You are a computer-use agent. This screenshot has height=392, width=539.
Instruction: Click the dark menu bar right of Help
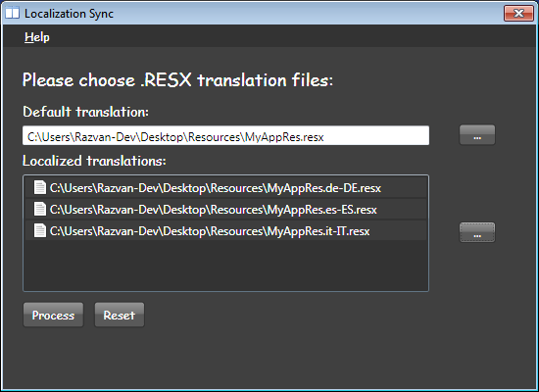(292, 36)
